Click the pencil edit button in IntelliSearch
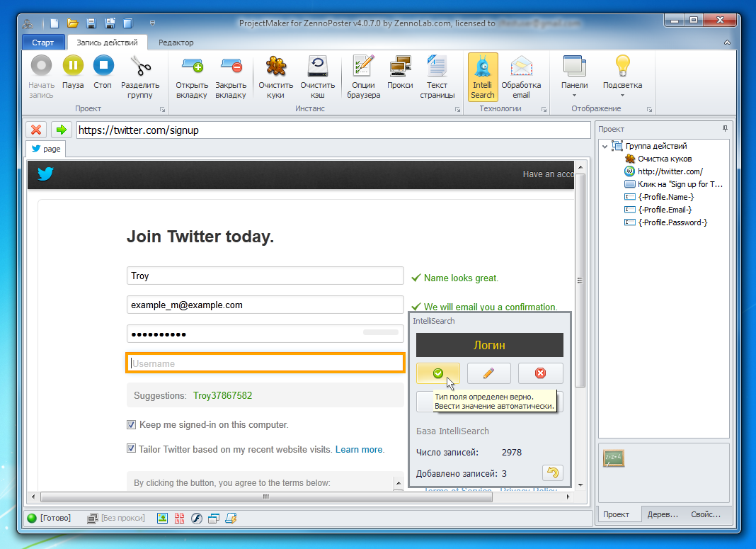The width and height of the screenshot is (756, 549). 488,373
